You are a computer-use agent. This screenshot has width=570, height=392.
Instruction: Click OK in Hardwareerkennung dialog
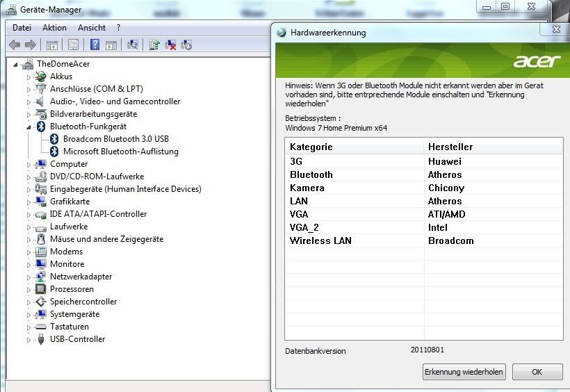(x=537, y=372)
